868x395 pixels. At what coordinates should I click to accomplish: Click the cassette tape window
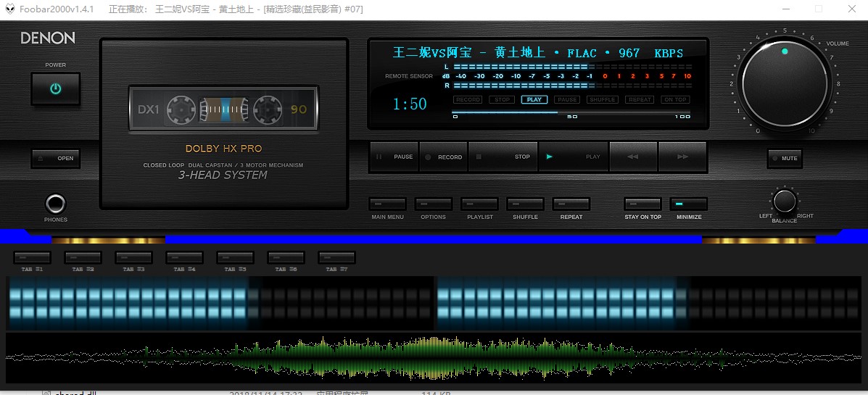pyautogui.click(x=223, y=109)
